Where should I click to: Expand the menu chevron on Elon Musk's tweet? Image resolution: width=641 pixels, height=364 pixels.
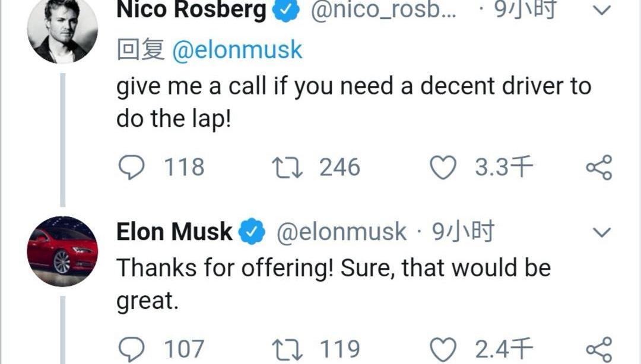click(x=602, y=232)
